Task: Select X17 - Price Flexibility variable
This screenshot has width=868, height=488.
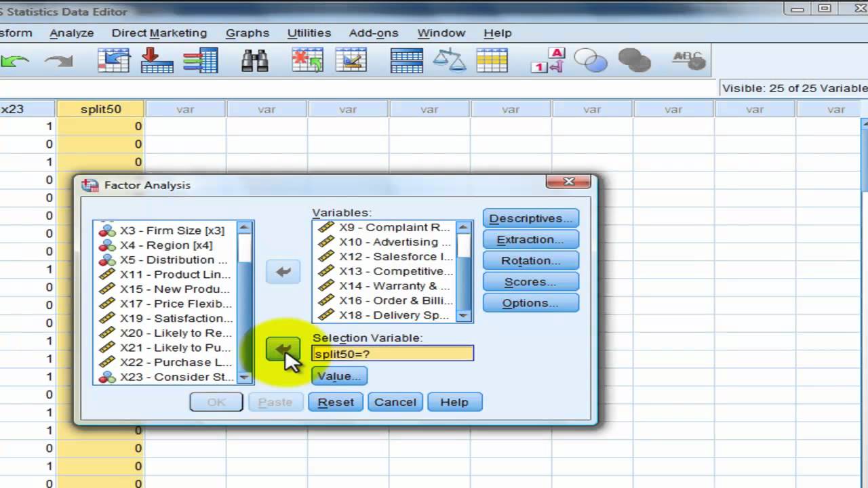Action: (x=165, y=304)
